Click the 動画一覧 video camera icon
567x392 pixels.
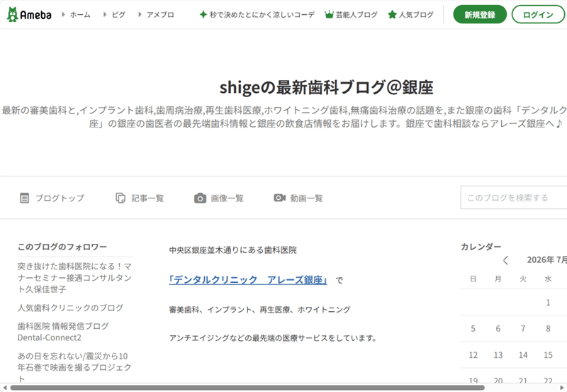click(x=279, y=198)
